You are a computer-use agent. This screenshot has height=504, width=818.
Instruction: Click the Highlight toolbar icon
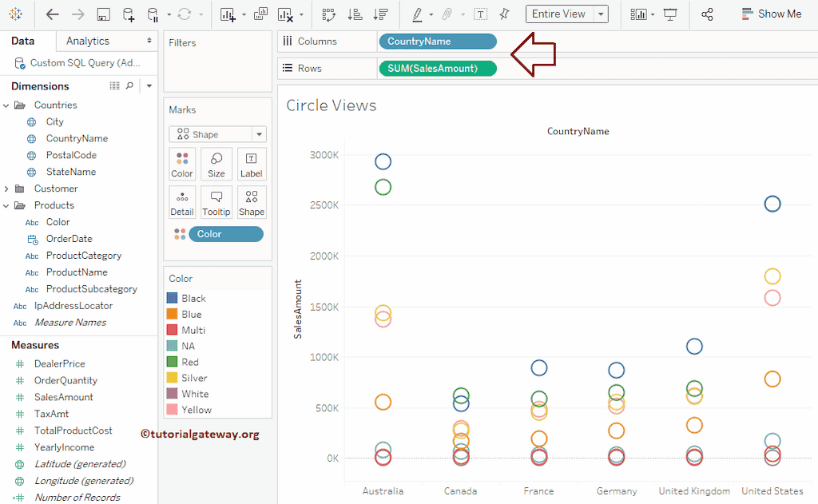pos(416,14)
